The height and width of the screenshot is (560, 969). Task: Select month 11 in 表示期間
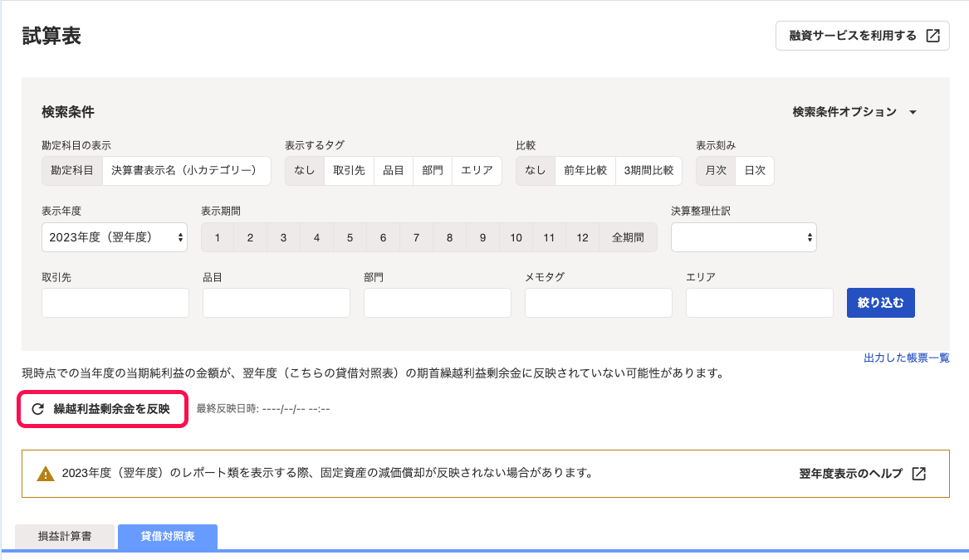click(x=550, y=238)
